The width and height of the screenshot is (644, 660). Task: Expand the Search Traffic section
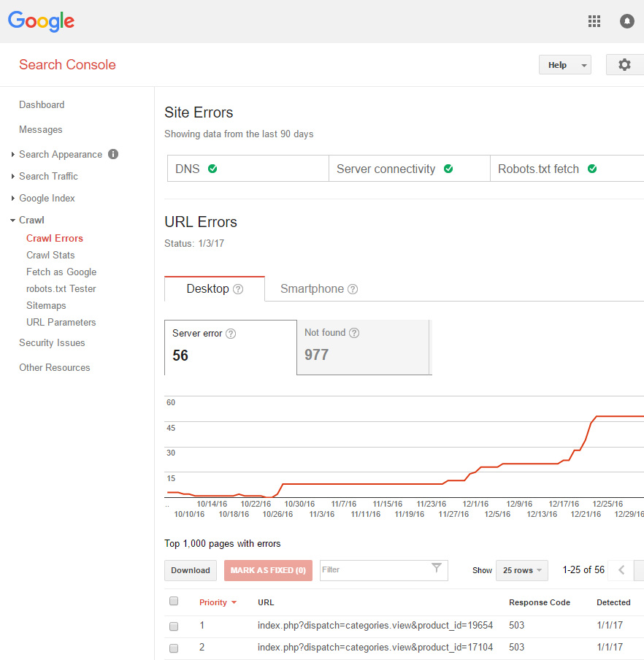[13, 177]
